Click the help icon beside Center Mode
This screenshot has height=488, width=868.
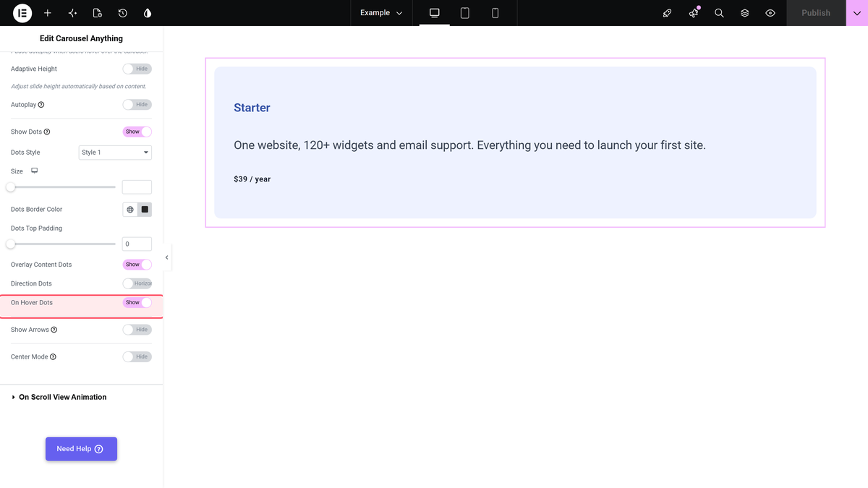pyautogui.click(x=53, y=357)
